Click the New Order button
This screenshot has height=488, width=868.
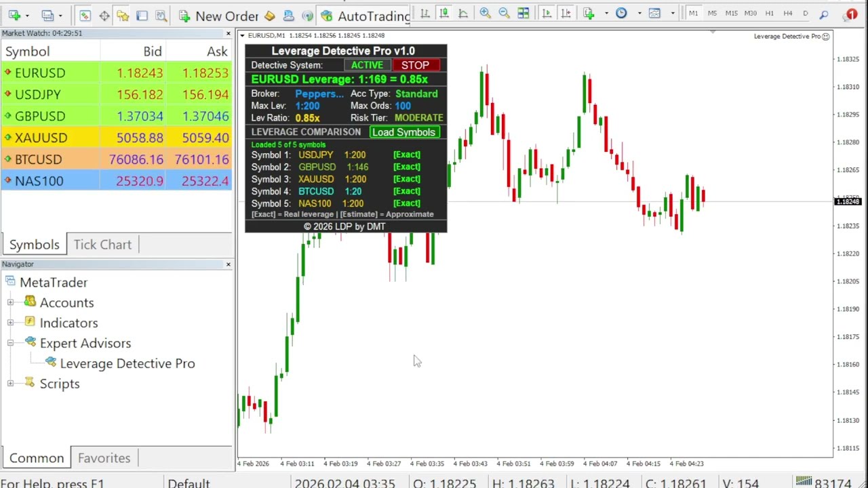click(218, 16)
